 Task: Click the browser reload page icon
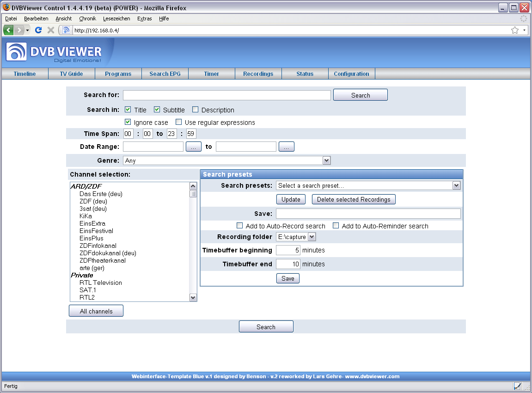click(x=38, y=30)
